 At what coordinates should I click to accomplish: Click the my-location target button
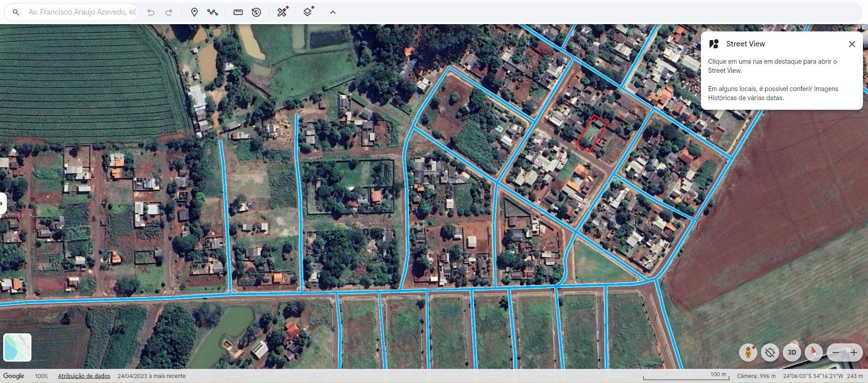coord(770,352)
